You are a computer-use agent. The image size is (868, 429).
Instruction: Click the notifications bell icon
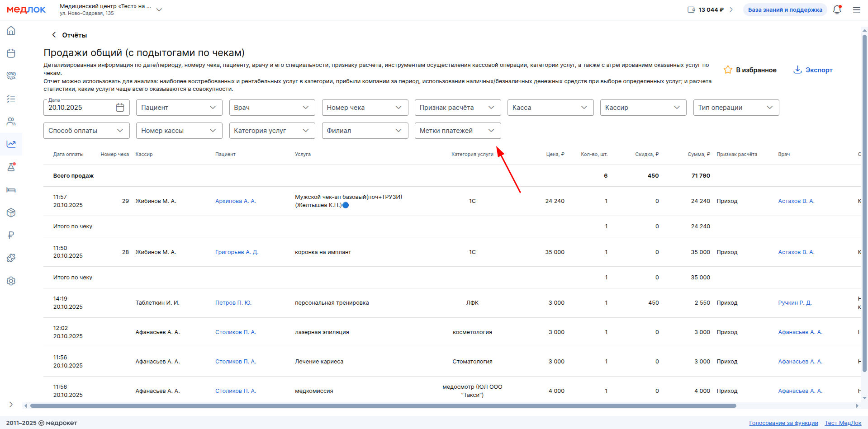(x=837, y=10)
